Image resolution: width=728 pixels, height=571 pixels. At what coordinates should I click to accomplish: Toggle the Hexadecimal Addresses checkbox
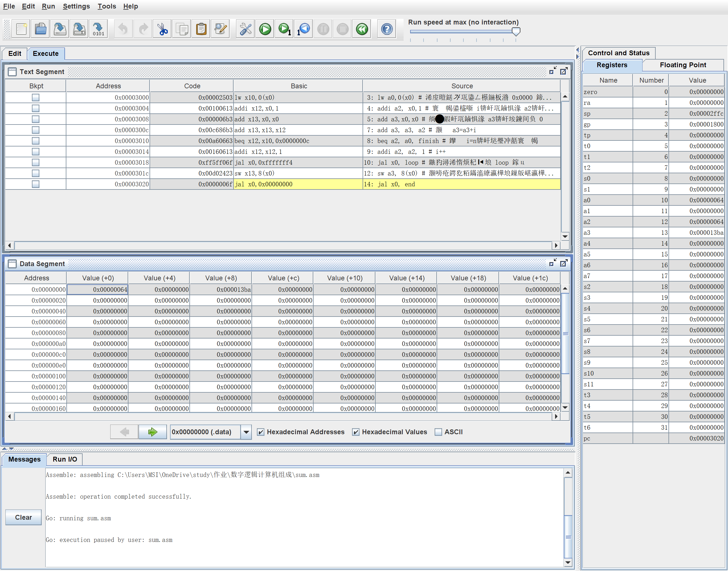[261, 432]
